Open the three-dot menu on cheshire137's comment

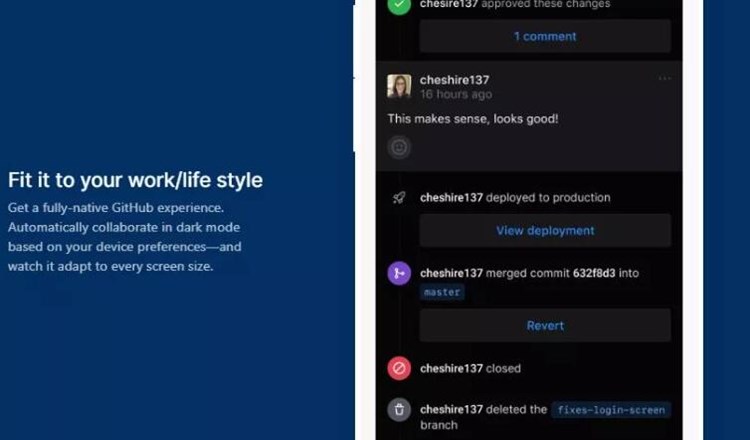coord(664,78)
